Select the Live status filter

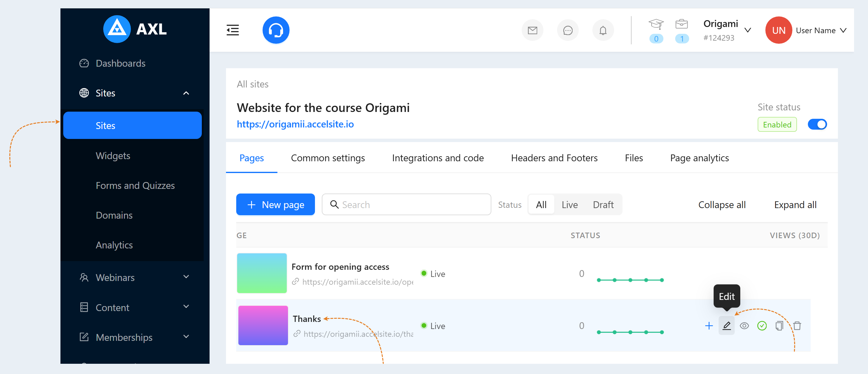(x=569, y=204)
